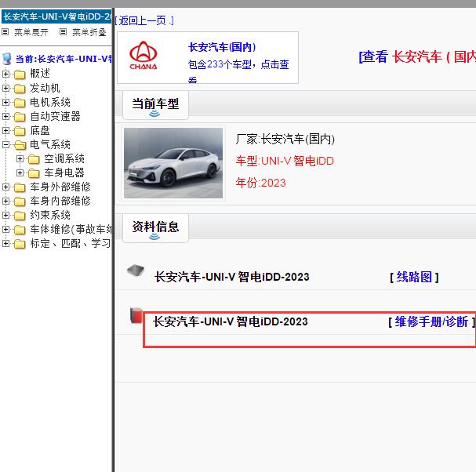Select the 当前车型 tab
The width and height of the screenshot is (476, 472).
(155, 105)
